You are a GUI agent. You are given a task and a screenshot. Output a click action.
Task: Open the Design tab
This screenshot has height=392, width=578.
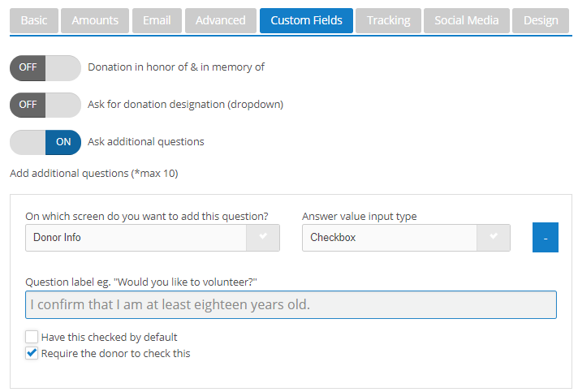pos(540,20)
